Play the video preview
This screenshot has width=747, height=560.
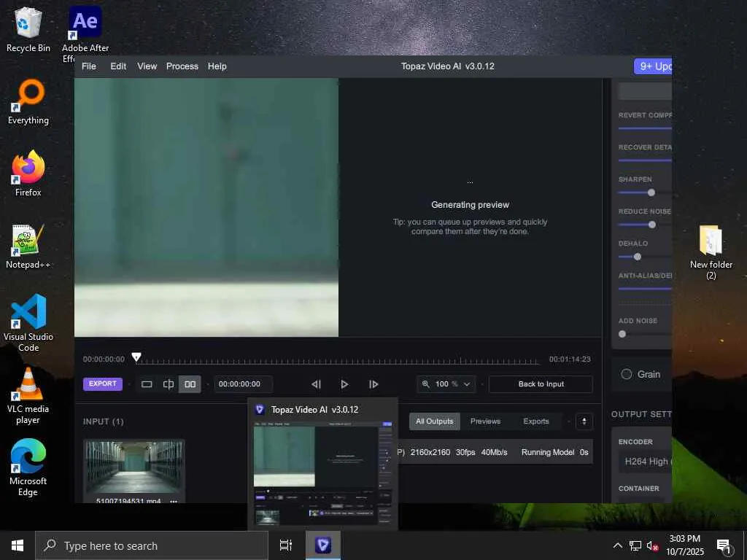(344, 384)
